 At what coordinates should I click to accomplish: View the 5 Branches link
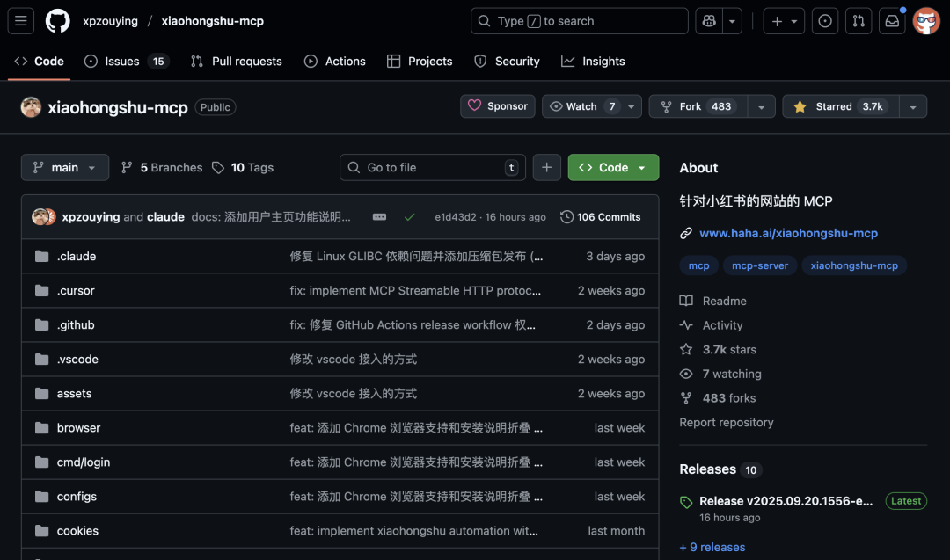tap(162, 168)
